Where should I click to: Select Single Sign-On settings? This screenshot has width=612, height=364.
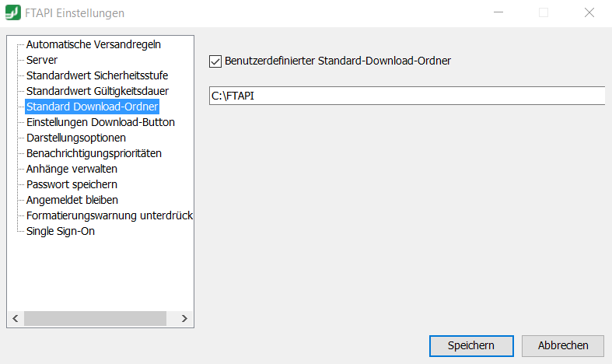pyautogui.click(x=61, y=231)
